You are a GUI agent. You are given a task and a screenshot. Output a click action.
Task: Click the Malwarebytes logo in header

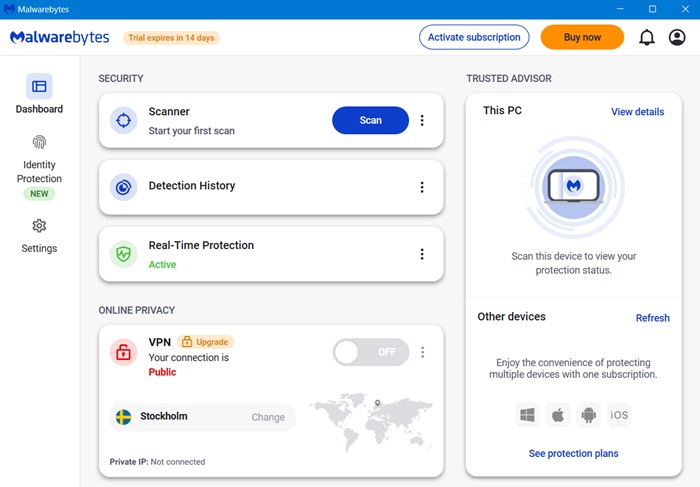click(59, 37)
